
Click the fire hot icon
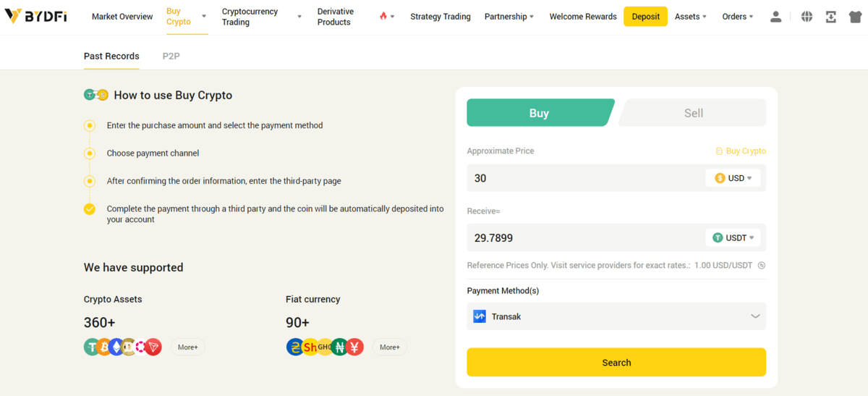383,16
